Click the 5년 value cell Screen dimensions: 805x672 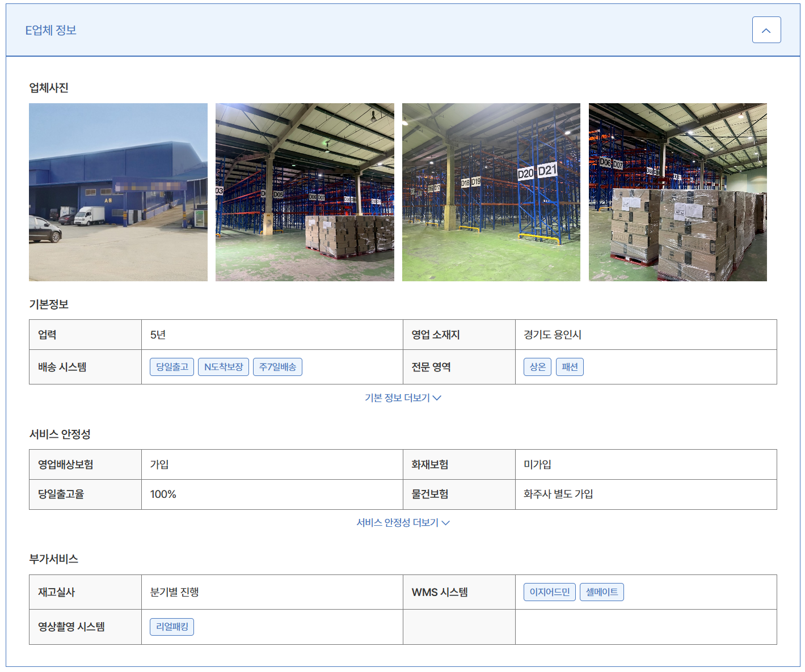[x=272, y=335]
